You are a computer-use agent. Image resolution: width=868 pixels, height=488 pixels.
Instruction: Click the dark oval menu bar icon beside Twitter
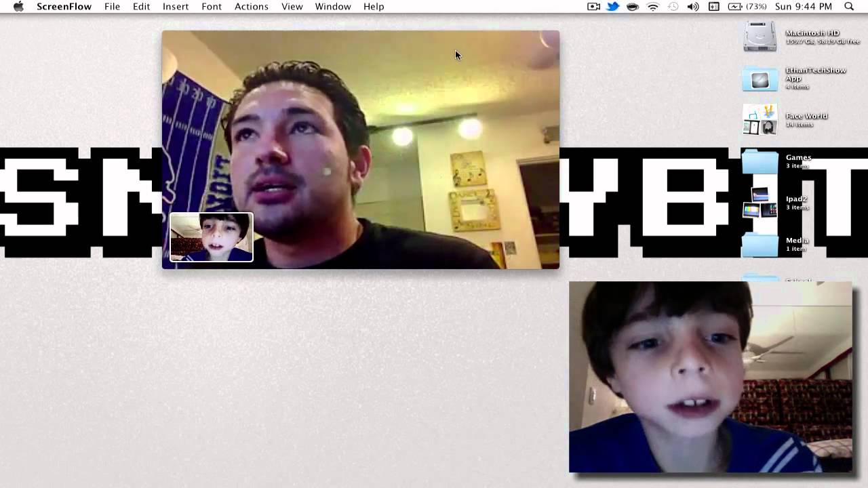point(633,7)
